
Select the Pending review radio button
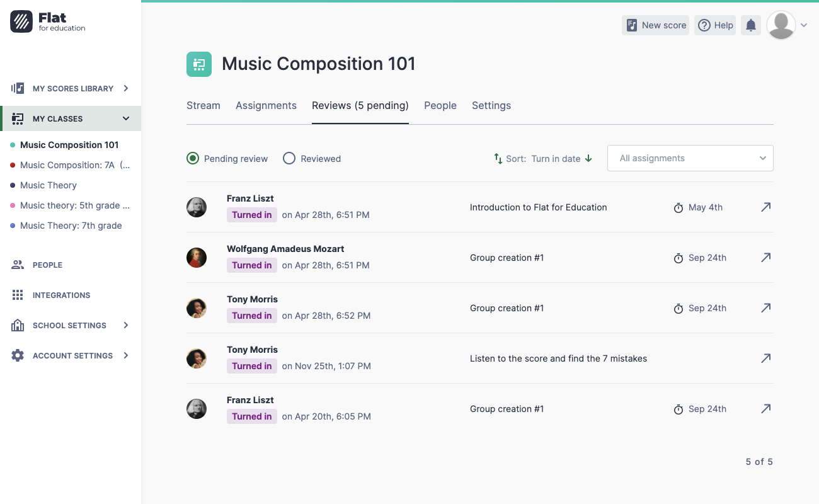point(193,159)
